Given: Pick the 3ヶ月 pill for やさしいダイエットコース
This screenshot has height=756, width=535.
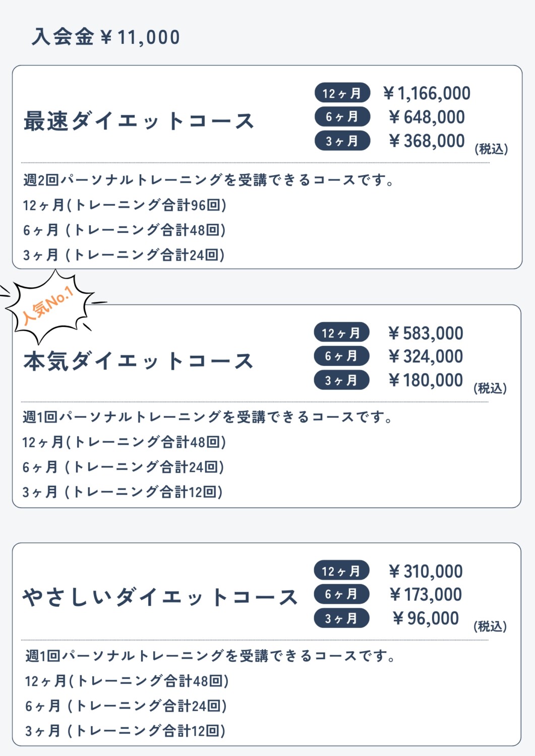Looking at the screenshot, I should (341, 618).
